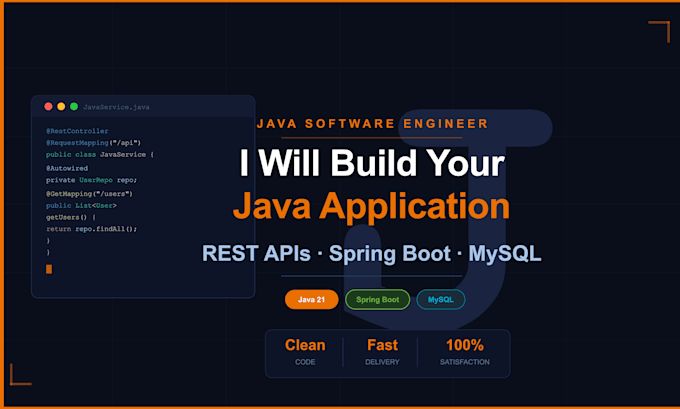Image resolution: width=680 pixels, height=409 pixels.
Task: Select the JavaService.java file title
Action: coord(116,107)
